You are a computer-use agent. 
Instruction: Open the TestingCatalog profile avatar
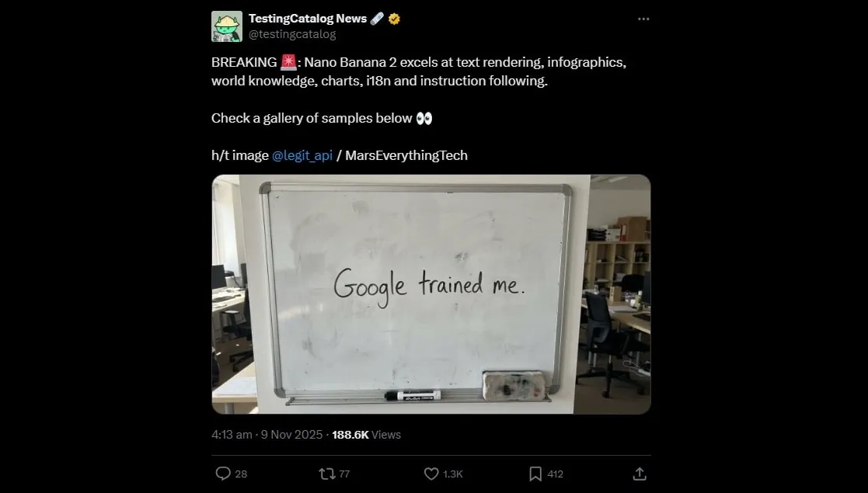227,26
